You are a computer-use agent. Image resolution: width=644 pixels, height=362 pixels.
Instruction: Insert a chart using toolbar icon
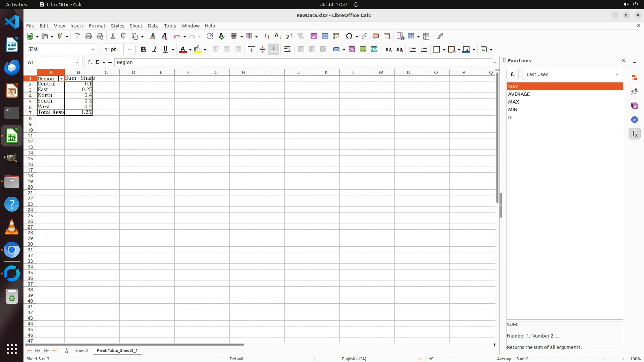pos(325,36)
